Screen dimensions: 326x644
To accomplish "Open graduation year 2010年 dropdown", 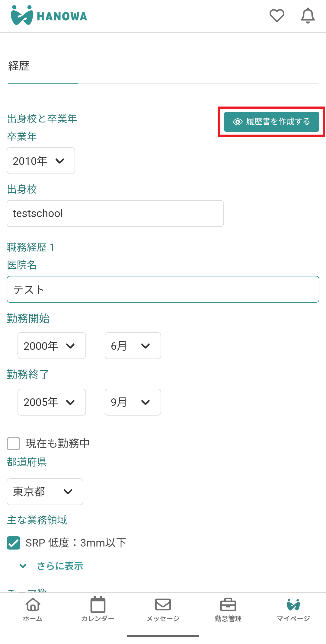I will click(41, 161).
